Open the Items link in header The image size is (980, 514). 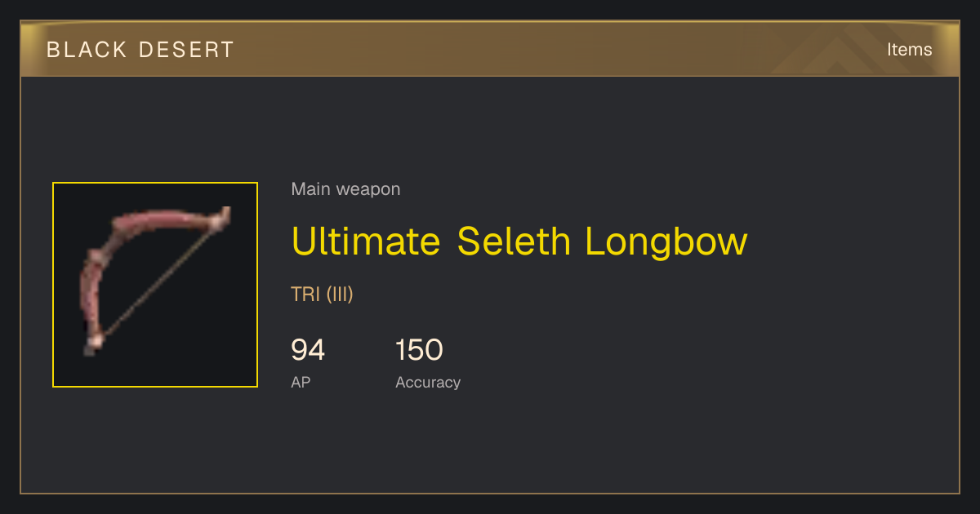click(909, 50)
